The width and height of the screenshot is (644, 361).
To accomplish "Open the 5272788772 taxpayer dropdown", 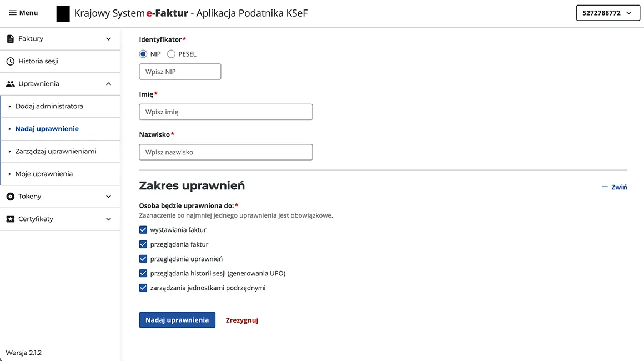I will click(608, 12).
